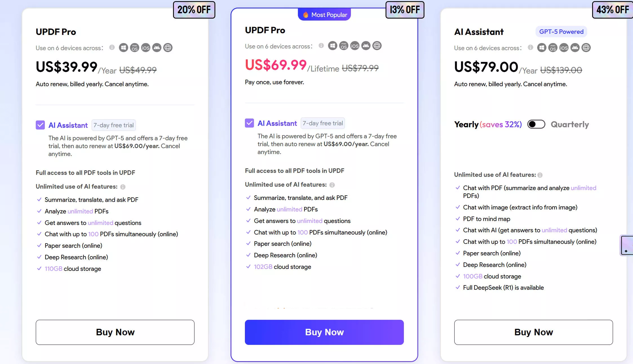633x364 pixels.
Task: Click the Android icon in the UPDF Pro yearly card
Action: [x=157, y=48]
